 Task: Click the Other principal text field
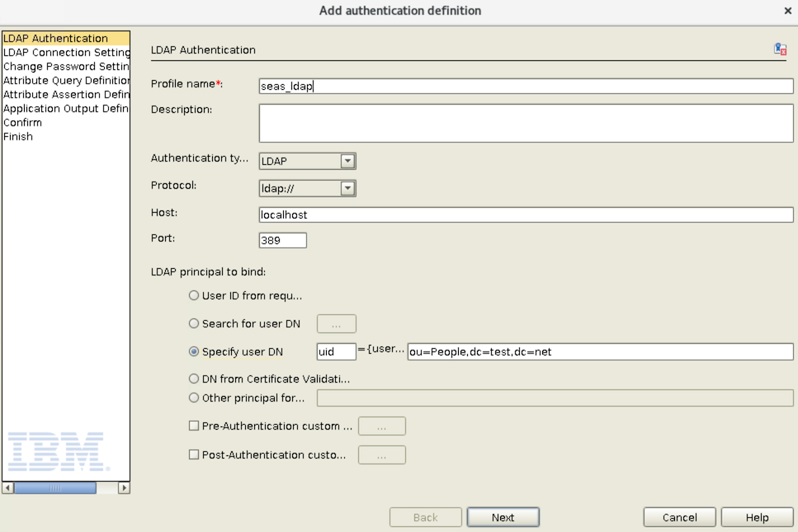pyautogui.click(x=555, y=398)
